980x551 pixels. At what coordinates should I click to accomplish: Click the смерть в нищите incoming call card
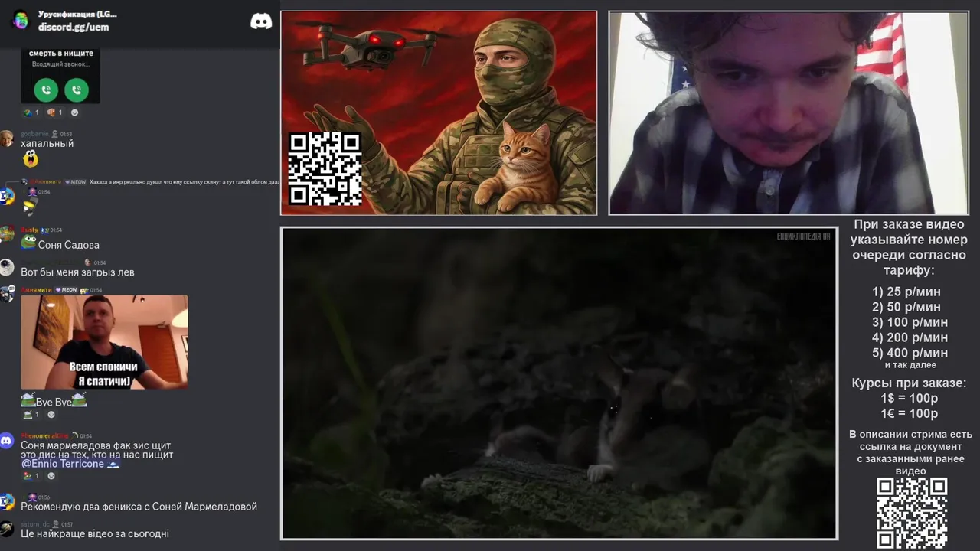60,75
